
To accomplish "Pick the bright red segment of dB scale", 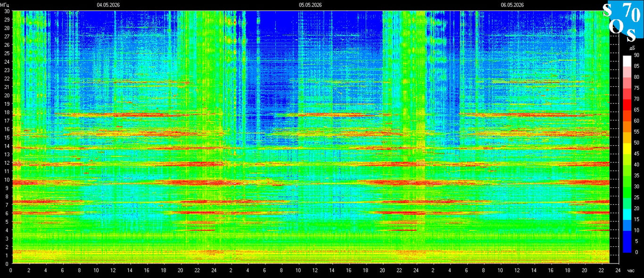I will point(627,105).
